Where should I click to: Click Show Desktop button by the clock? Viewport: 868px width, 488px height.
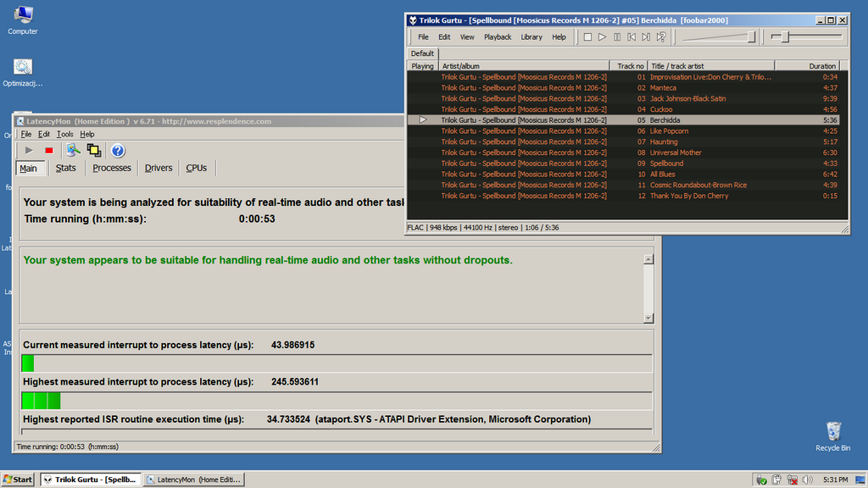click(x=860, y=480)
